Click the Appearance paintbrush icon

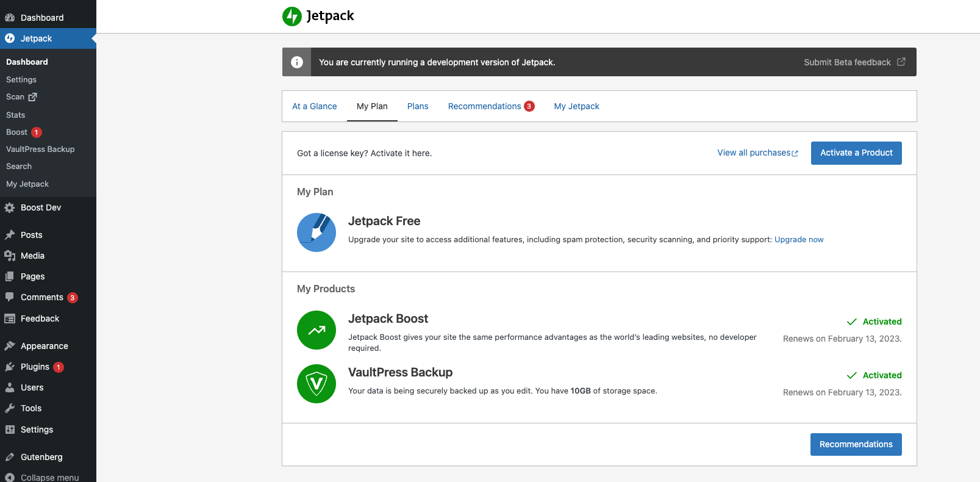[10, 346]
